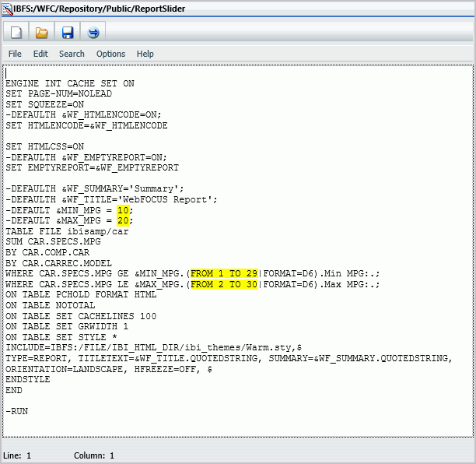The width and height of the screenshot is (476, 464).
Task: Click the line BY CAR.COMP.CAR
Action: [x=47, y=252]
